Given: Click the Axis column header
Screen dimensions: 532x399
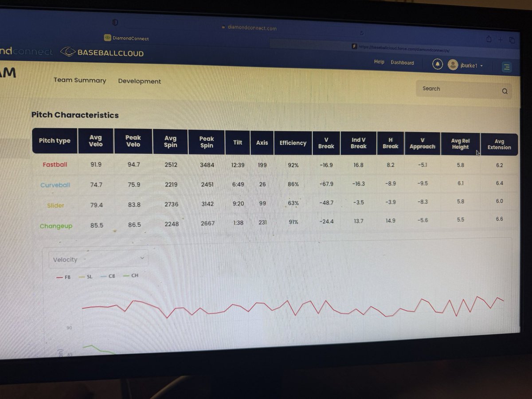Looking at the screenshot, I should tap(262, 143).
